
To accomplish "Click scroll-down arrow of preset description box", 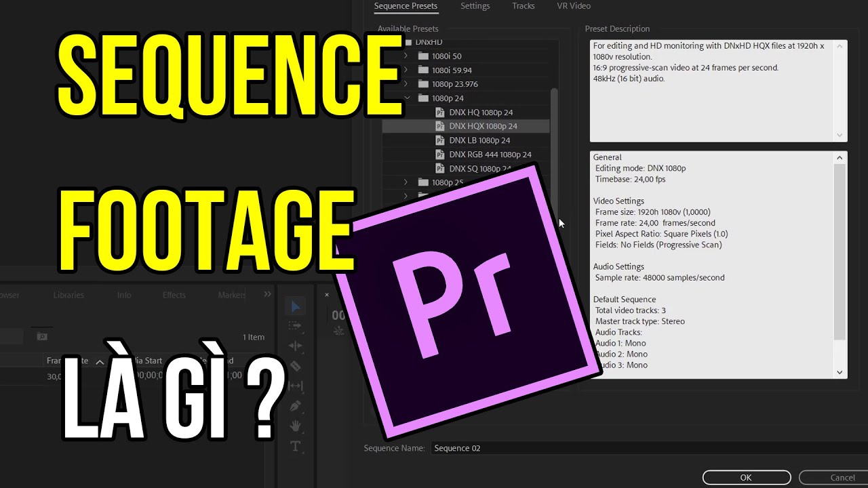I will [840, 135].
